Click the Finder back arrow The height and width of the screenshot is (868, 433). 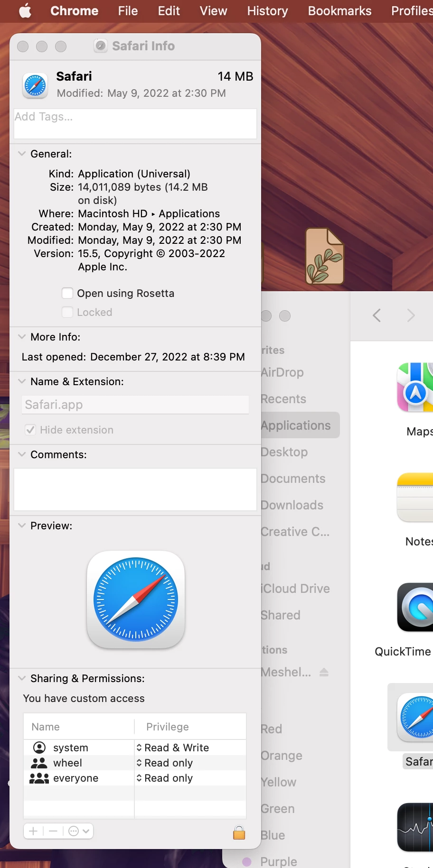pyautogui.click(x=377, y=315)
